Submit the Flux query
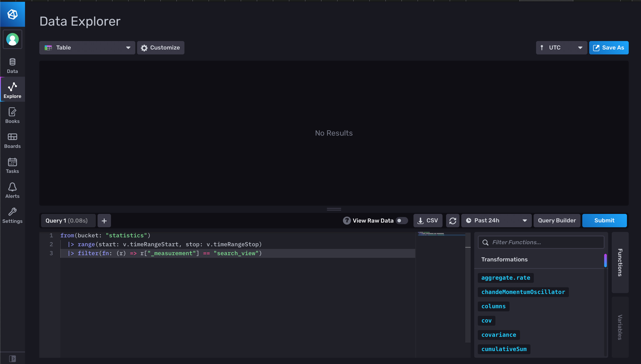 point(604,221)
